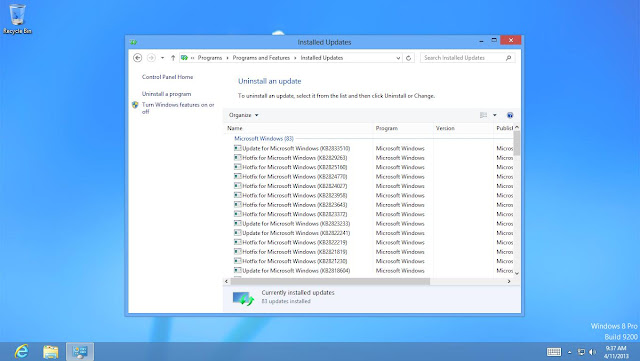This screenshot has height=361, width=640.
Task: Open the view options dropdown arrow
Action: click(x=495, y=115)
